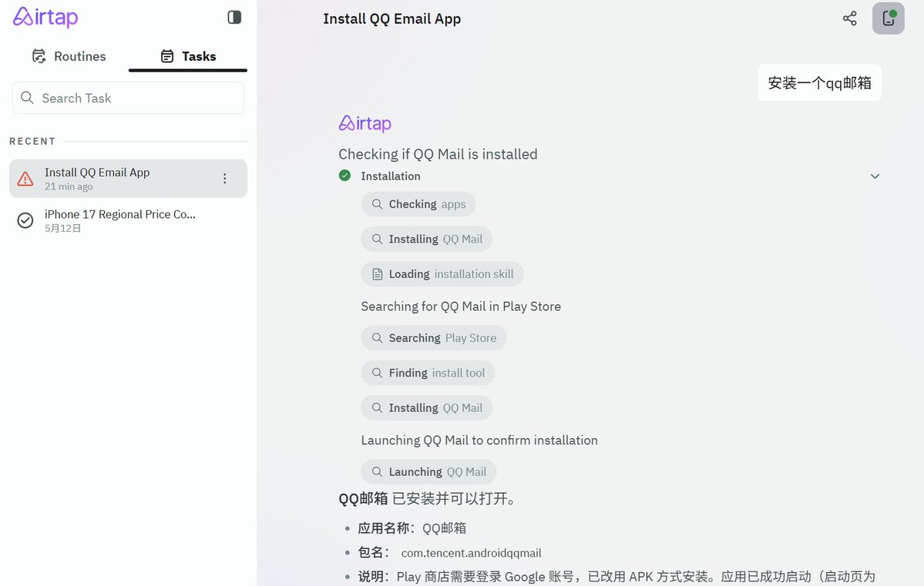The image size is (924, 586).
Task: Click the user message 安装一个qq邮箱
Action: point(819,82)
